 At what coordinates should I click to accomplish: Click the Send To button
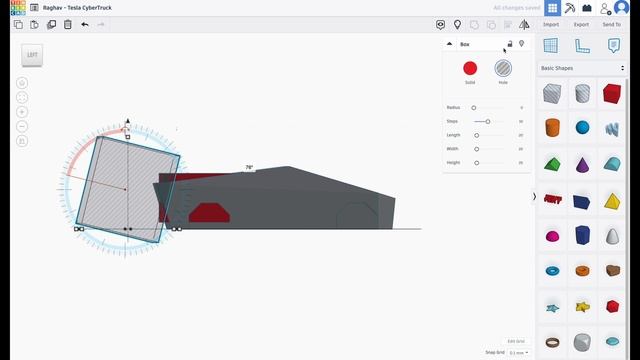coord(611,24)
